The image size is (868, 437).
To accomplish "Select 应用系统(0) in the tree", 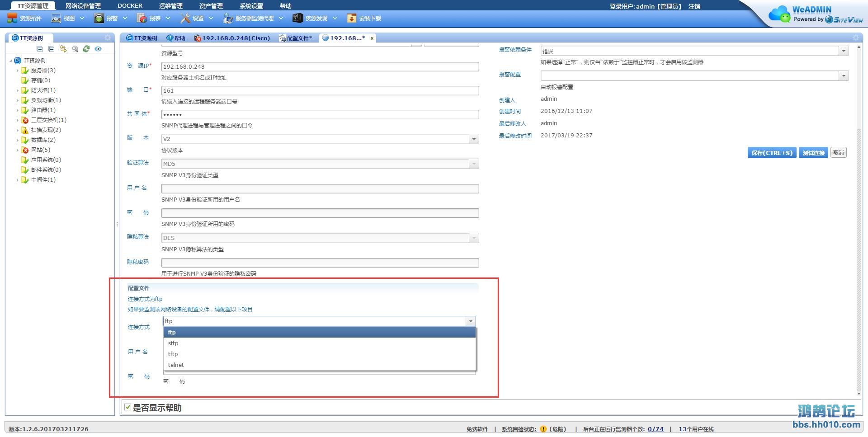I will [x=46, y=160].
